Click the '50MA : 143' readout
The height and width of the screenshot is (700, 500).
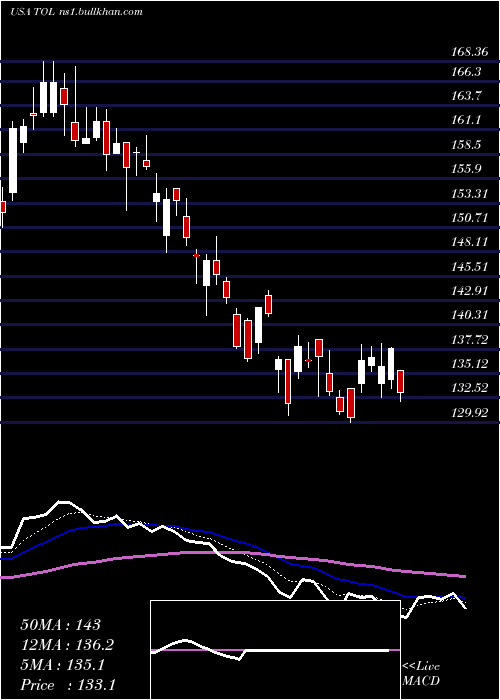coord(60,625)
